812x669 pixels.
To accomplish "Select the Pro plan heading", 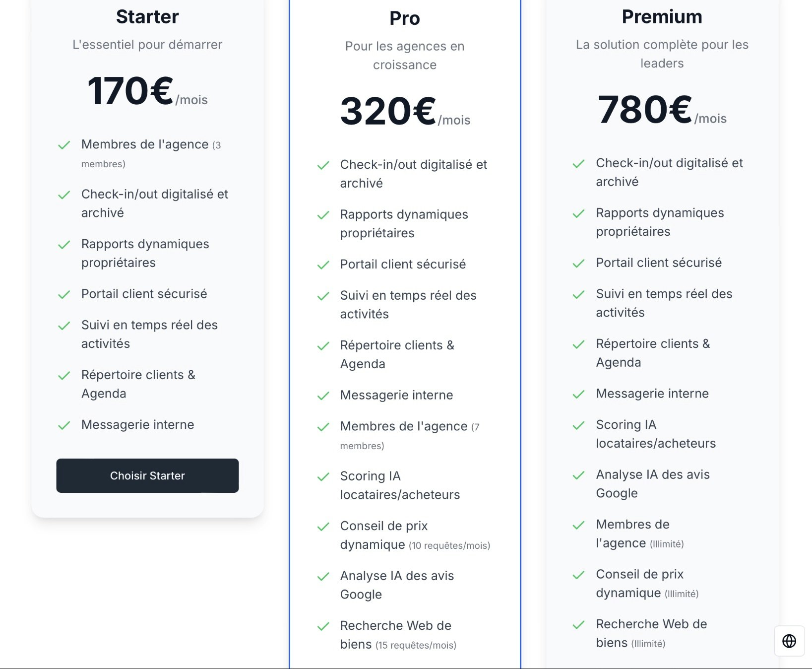I will pos(405,18).
